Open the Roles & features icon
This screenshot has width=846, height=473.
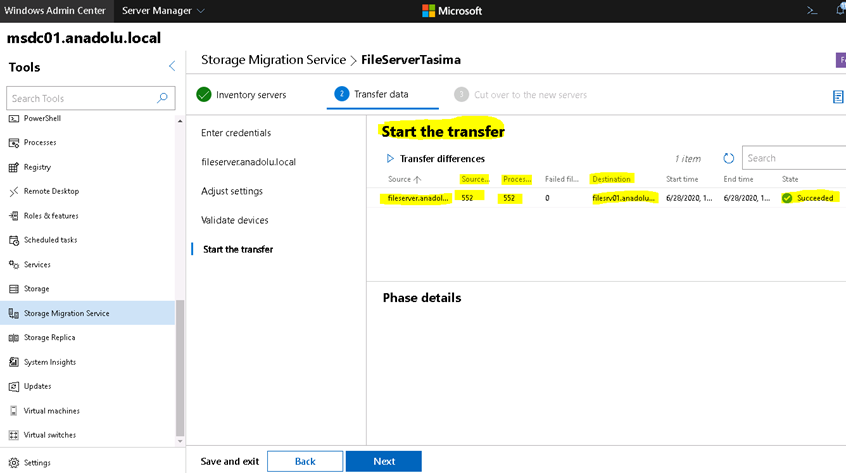(13, 216)
